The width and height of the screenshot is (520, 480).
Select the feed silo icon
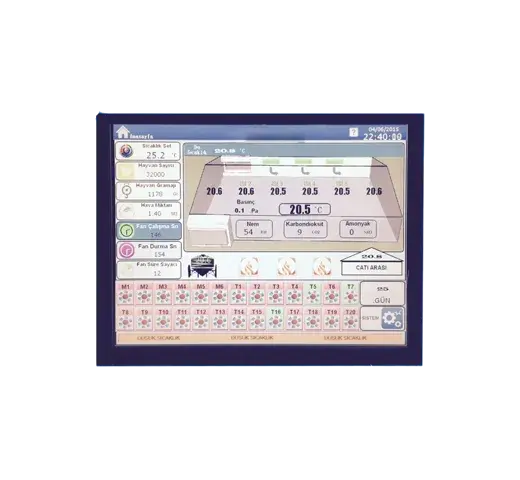(x=203, y=266)
